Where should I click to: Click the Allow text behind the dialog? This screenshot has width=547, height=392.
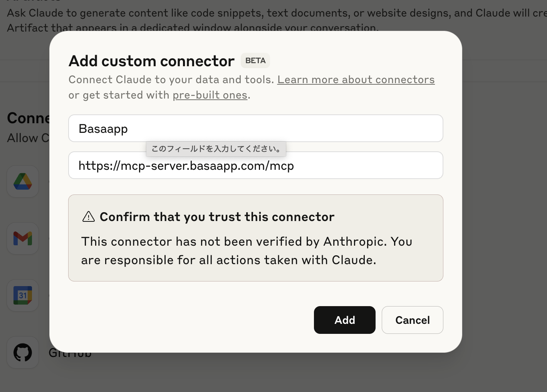28,138
